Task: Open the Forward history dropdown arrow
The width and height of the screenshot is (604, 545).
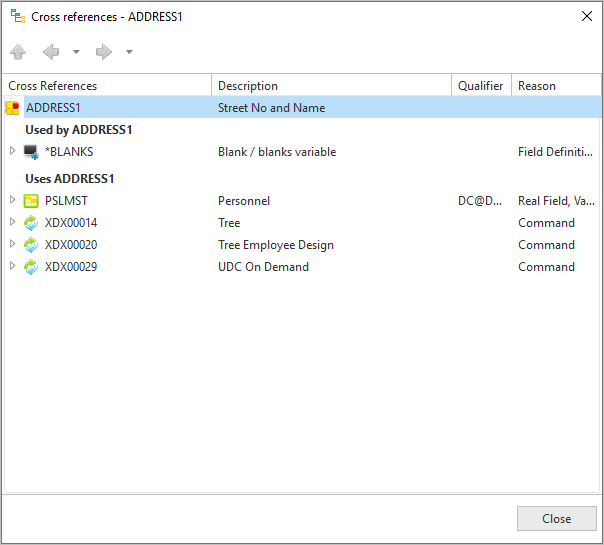Action: point(129,52)
